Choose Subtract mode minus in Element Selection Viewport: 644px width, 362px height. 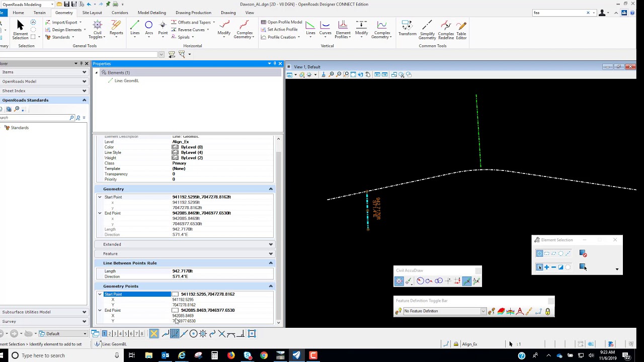pos(553,267)
